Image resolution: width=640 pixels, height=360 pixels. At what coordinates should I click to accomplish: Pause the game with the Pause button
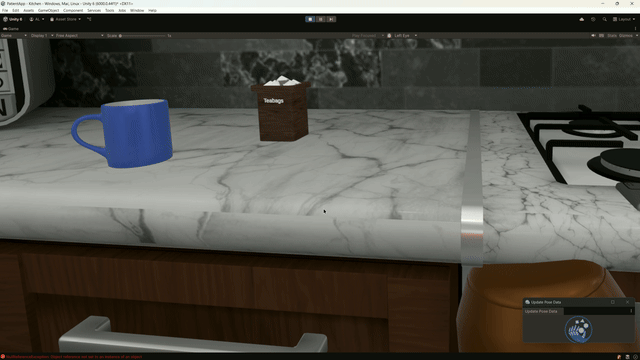[321, 19]
